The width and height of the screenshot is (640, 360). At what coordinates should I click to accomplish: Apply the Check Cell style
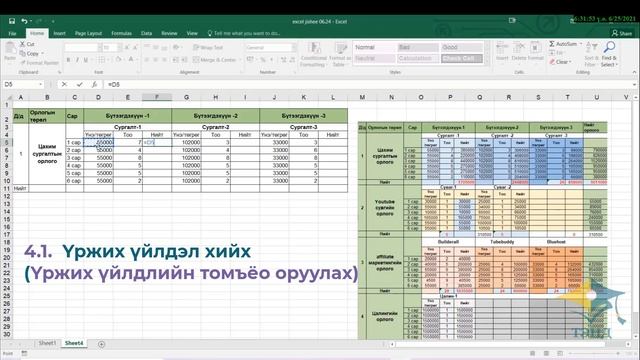pos(461,59)
